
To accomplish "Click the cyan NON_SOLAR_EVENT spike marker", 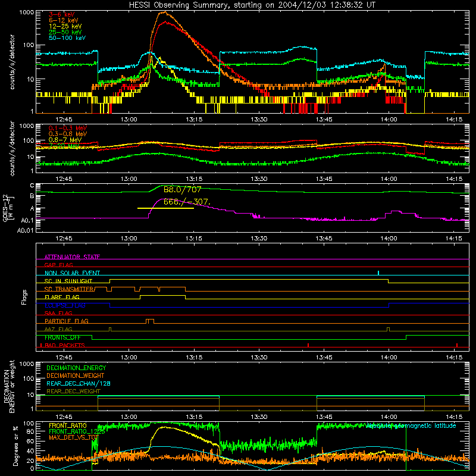I will (378, 273).
